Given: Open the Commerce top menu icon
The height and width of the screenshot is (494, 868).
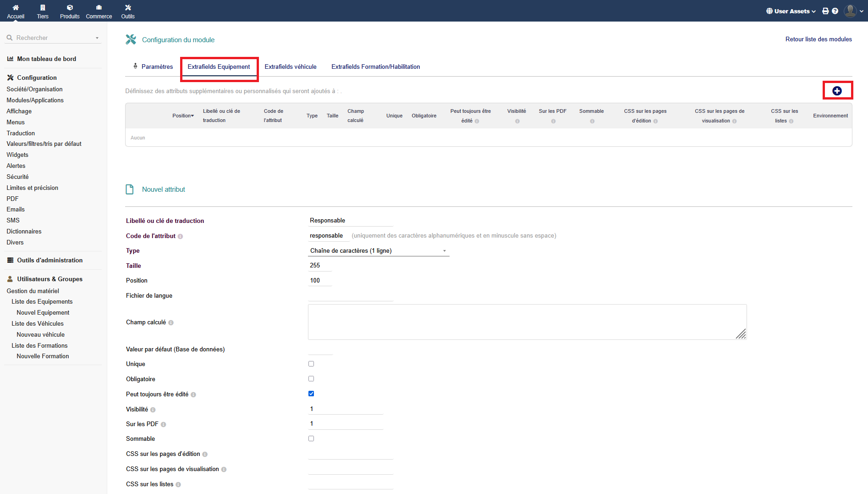Looking at the screenshot, I should coord(99,8).
